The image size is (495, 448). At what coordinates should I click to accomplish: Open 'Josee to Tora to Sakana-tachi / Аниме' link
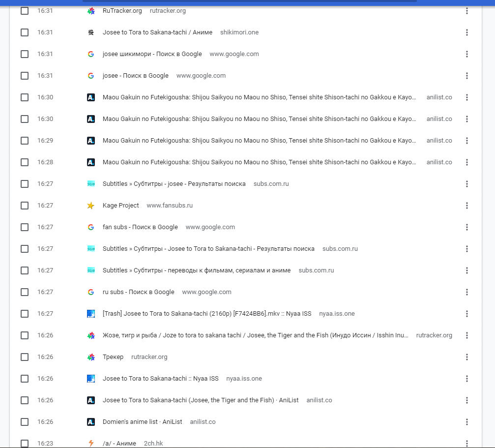coord(157,32)
